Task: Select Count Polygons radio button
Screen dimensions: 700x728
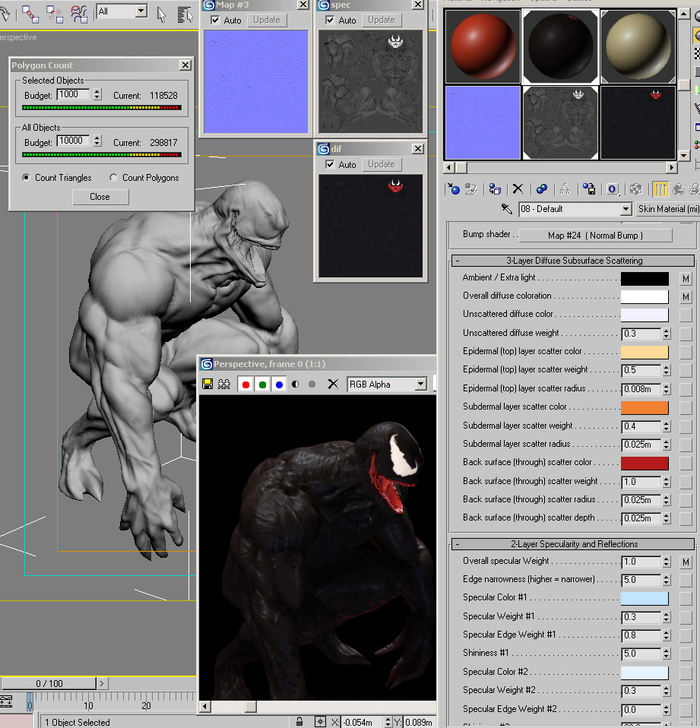Action: (113, 177)
